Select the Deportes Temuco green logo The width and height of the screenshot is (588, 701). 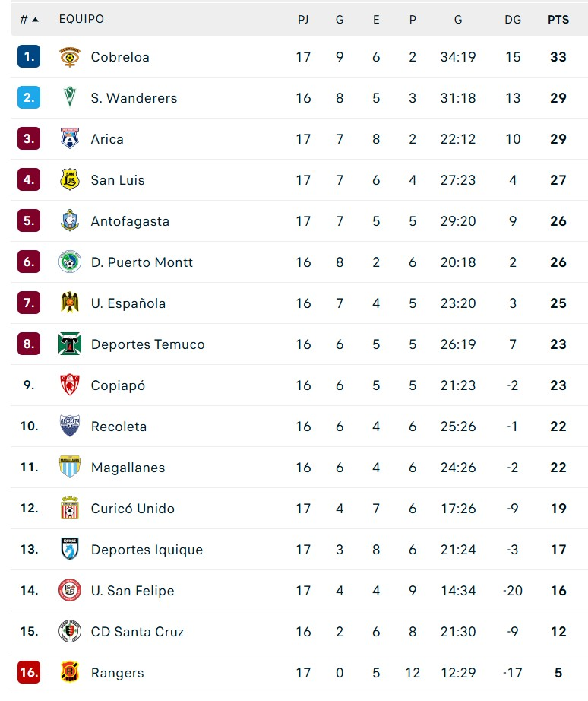coord(70,344)
